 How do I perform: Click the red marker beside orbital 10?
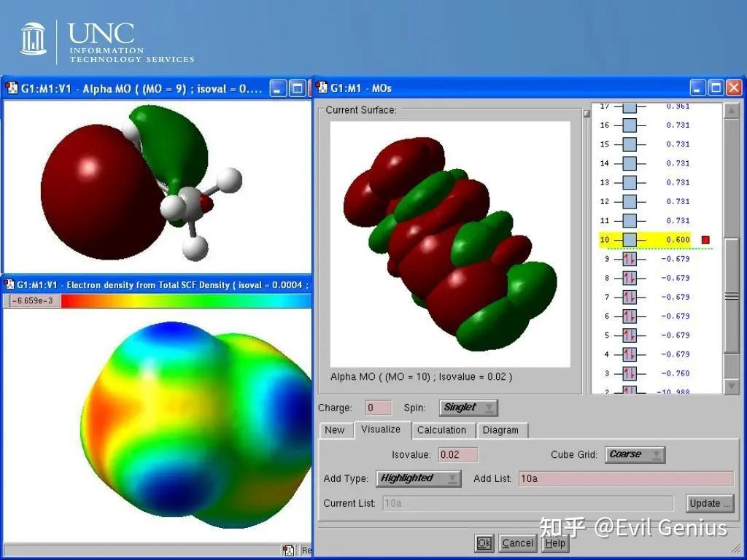click(x=705, y=239)
